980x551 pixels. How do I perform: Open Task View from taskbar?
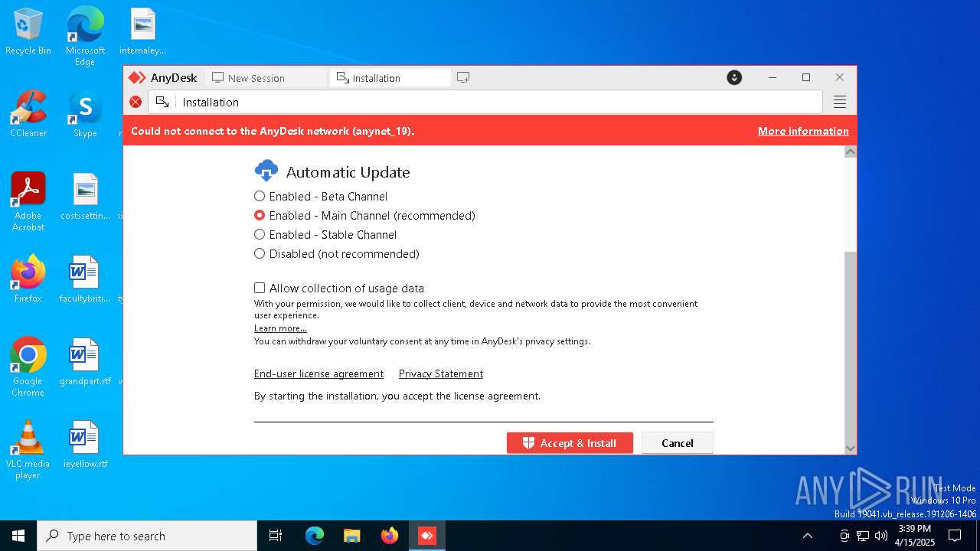click(276, 536)
